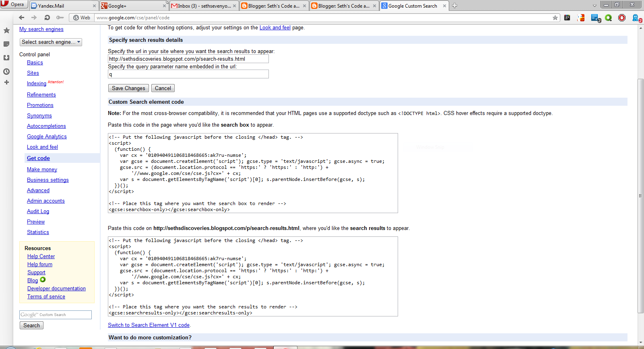Open the red stop-hand Adblock extension

click(x=622, y=18)
